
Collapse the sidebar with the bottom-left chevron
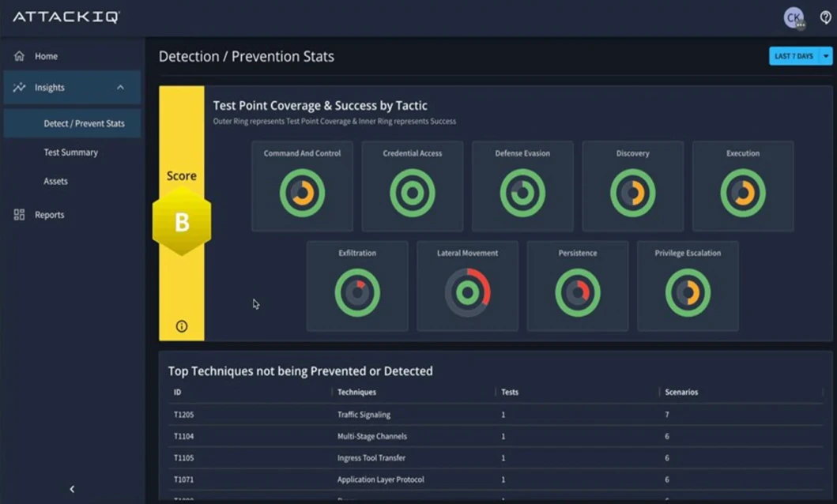coord(72,489)
